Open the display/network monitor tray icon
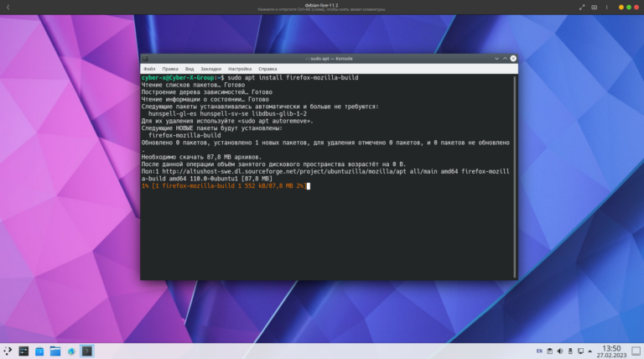The height and width of the screenshot is (359, 644). pyautogui.click(x=580, y=351)
